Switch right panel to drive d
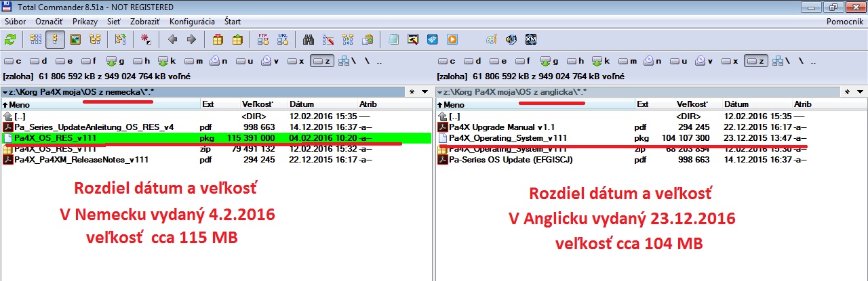868x281 pixels. click(473, 60)
